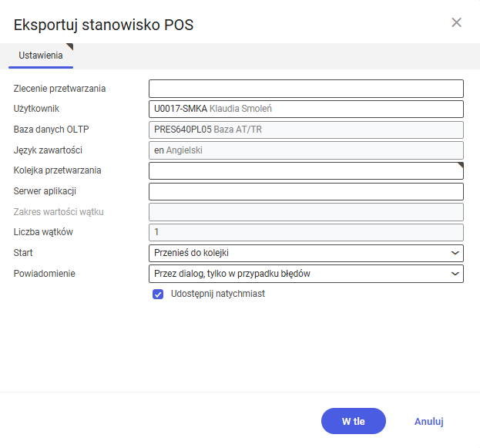This screenshot has height=448, width=480.
Task: Click the Baza danych OLTP label
Action: coord(51,130)
